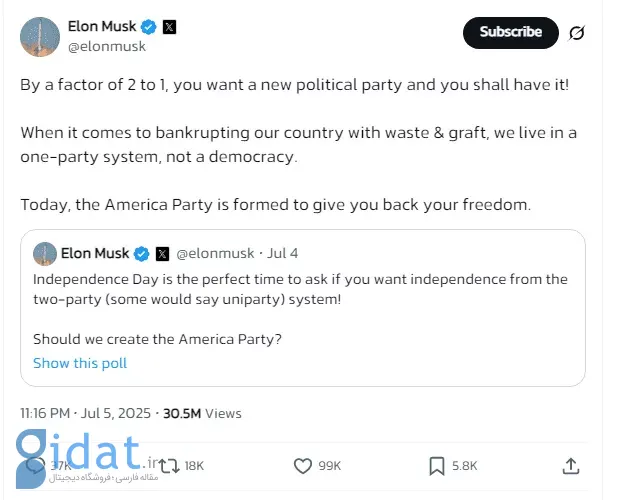Click Elon Musk's rocket profile avatar
This screenshot has width=619, height=500.
pyautogui.click(x=40, y=37)
